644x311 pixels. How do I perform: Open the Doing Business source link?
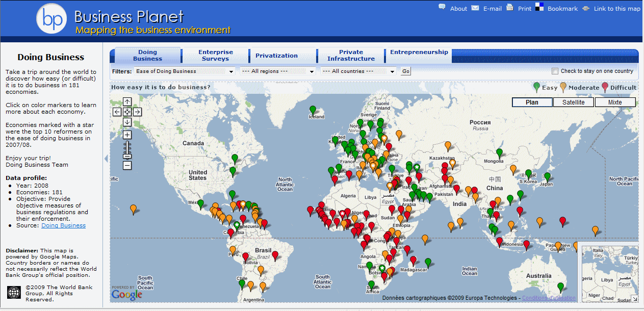pos(64,225)
